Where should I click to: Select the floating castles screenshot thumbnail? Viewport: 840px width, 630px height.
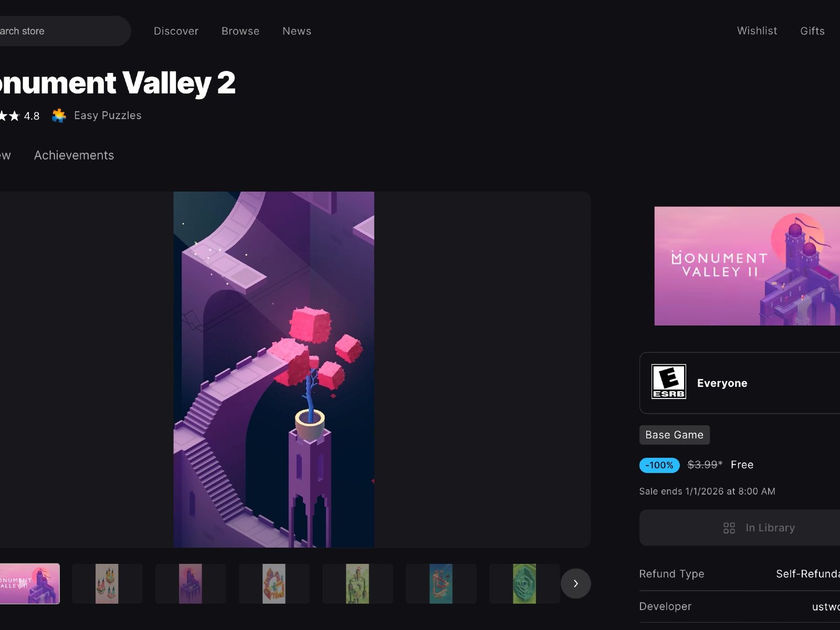[107, 584]
